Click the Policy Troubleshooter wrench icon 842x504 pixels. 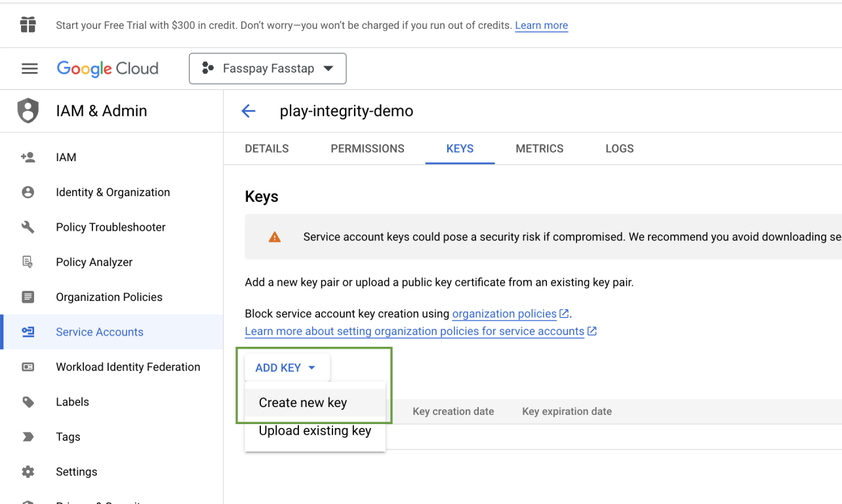click(x=28, y=227)
